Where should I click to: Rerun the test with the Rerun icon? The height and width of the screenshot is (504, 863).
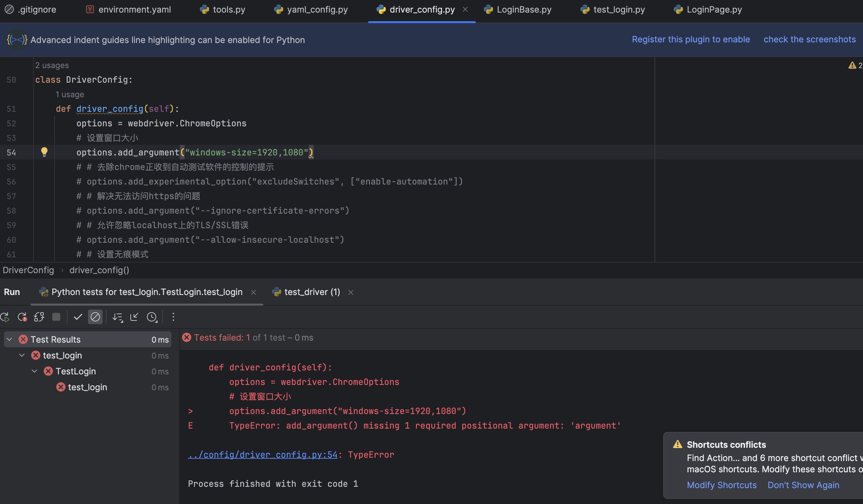[5, 317]
